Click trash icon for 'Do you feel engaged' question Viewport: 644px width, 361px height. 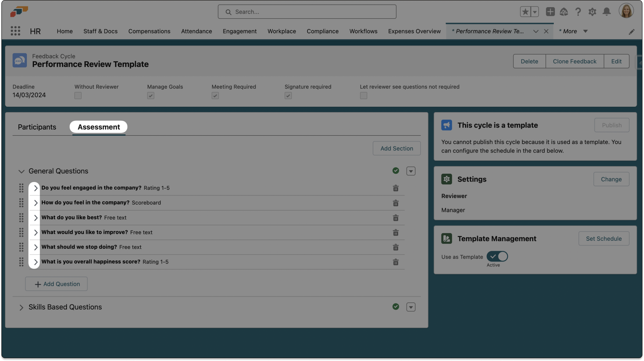click(396, 188)
